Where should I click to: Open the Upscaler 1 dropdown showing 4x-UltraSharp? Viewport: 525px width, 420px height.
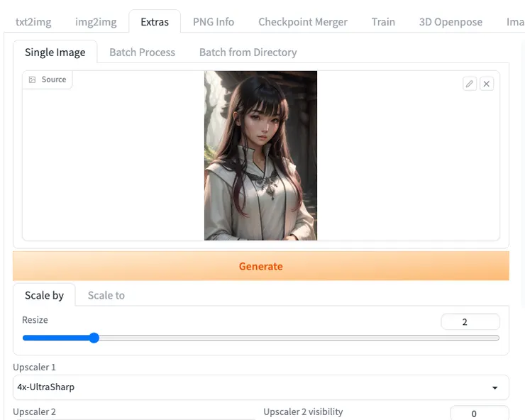tap(261, 387)
